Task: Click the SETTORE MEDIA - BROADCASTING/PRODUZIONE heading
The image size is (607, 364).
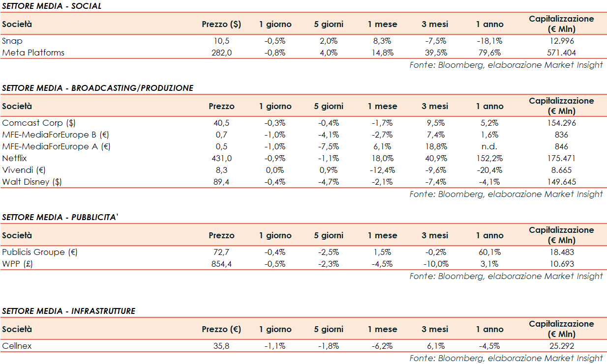Action: 97,88
